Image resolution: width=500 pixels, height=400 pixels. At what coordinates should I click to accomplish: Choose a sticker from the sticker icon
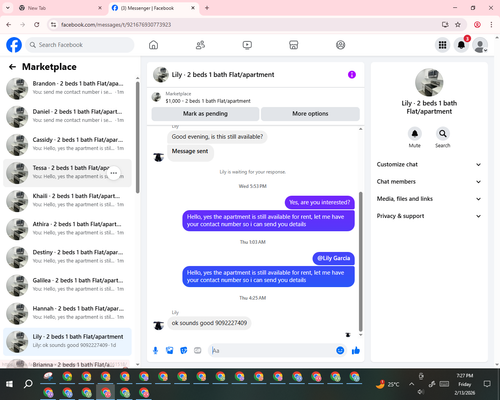tap(184, 350)
